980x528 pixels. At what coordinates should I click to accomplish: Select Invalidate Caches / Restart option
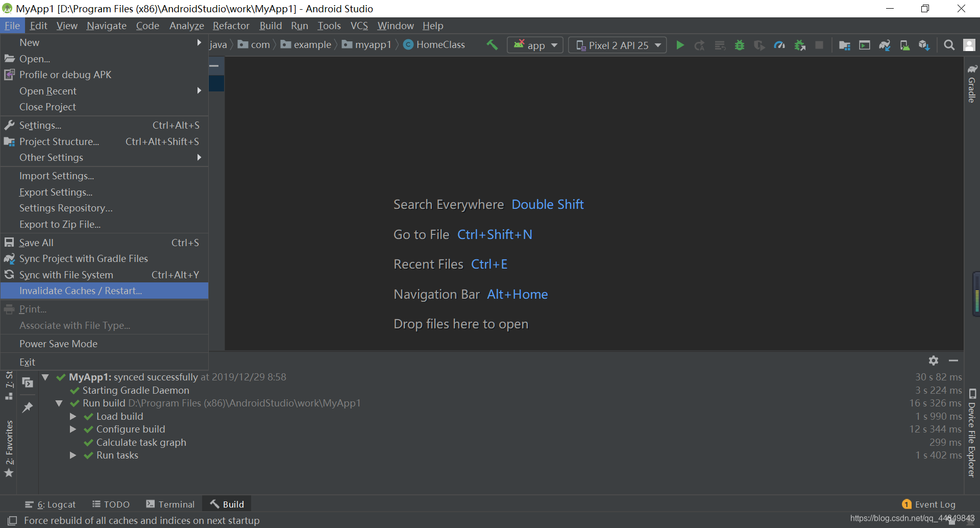[x=81, y=291]
